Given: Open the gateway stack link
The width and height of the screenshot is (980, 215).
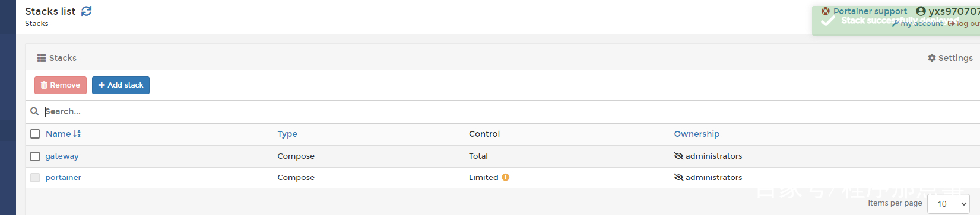Looking at the screenshot, I should (x=62, y=156).
